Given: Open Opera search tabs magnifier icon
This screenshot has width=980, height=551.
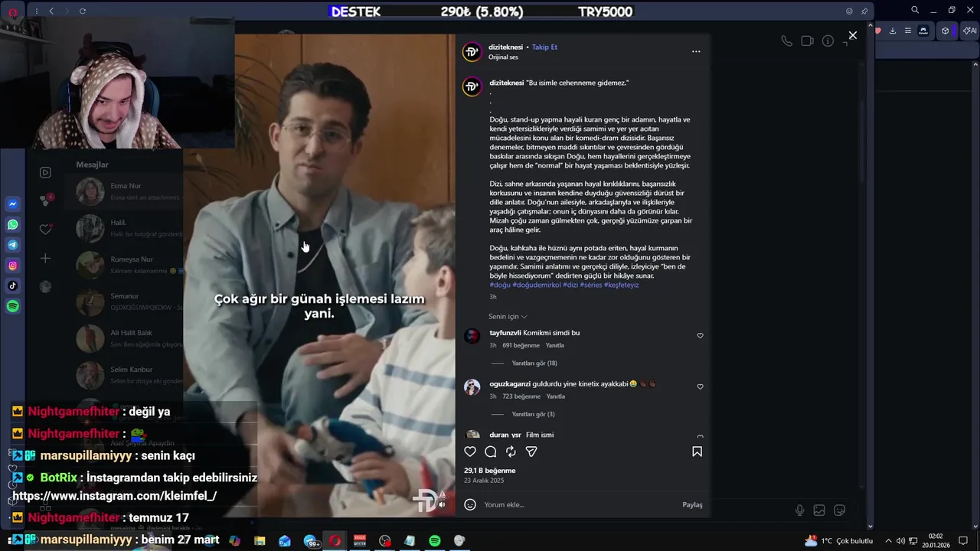Looking at the screenshot, I should coord(915,10).
